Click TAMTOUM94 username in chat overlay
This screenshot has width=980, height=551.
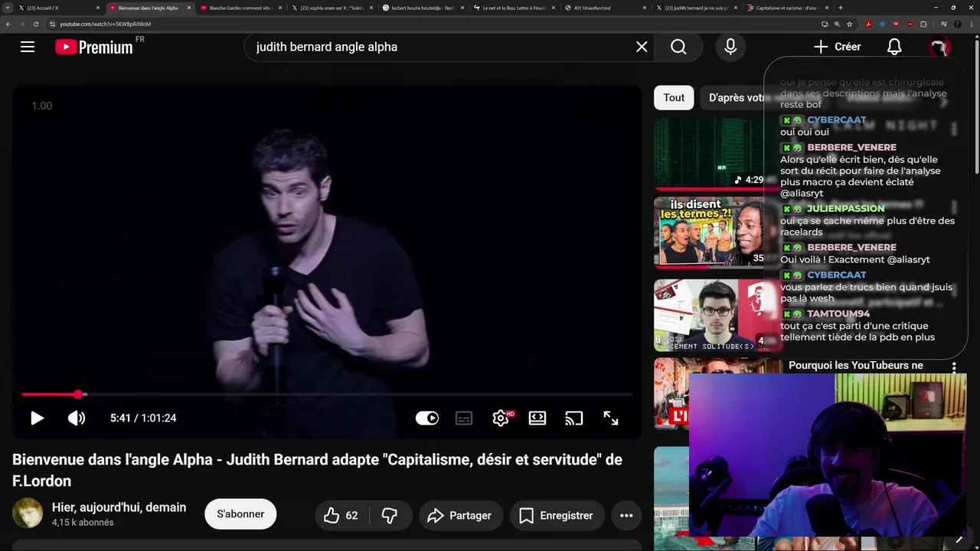click(838, 315)
